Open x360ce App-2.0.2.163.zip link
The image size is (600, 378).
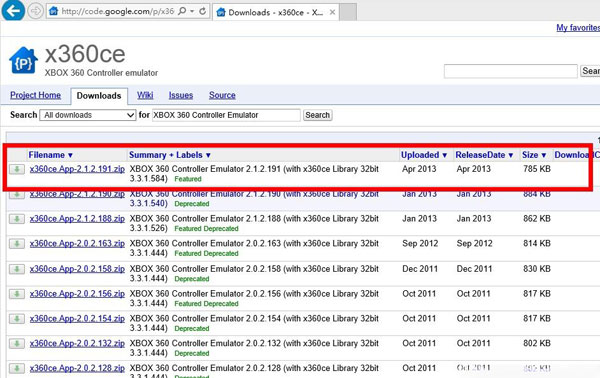pyautogui.click(x=77, y=244)
